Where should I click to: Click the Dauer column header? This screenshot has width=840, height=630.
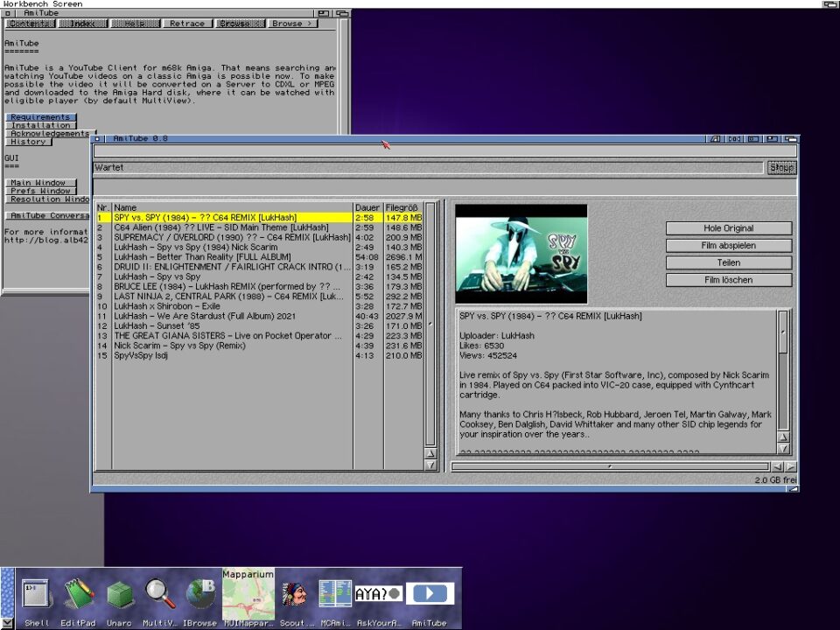pyautogui.click(x=367, y=208)
